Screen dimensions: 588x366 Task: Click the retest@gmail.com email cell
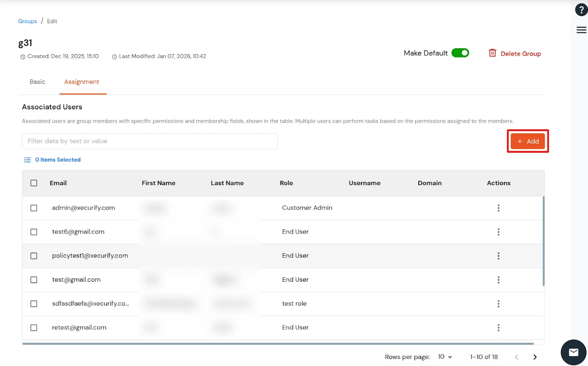[x=79, y=327]
